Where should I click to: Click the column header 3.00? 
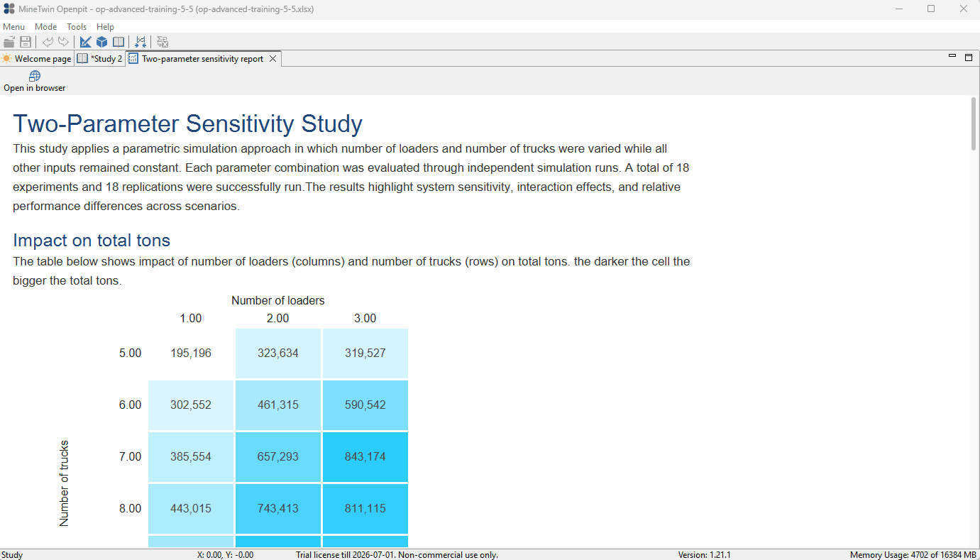365,318
